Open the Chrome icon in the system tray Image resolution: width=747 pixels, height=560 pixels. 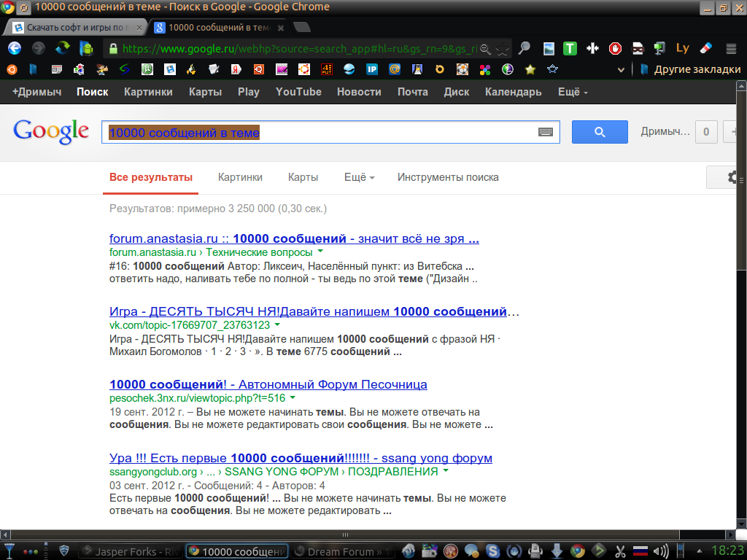coord(578,551)
